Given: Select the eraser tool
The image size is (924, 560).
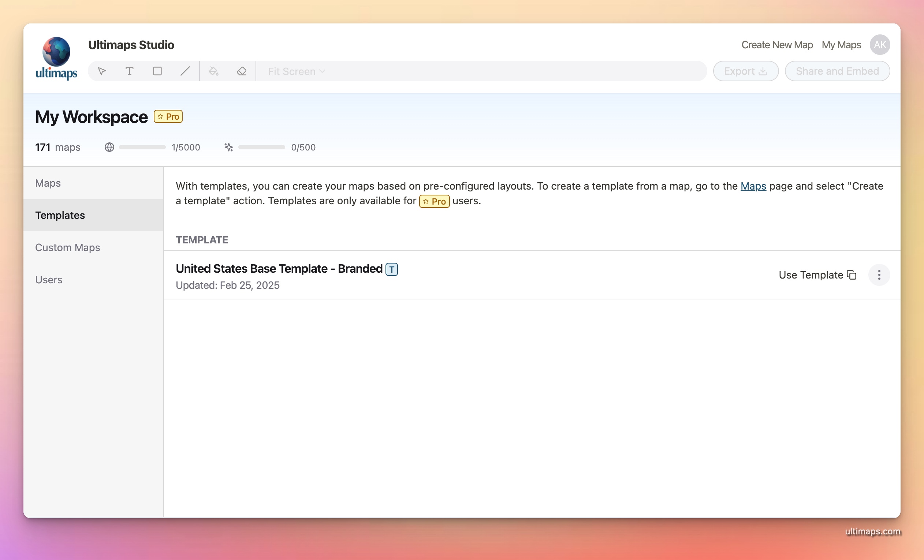Looking at the screenshot, I should [x=242, y=71].
